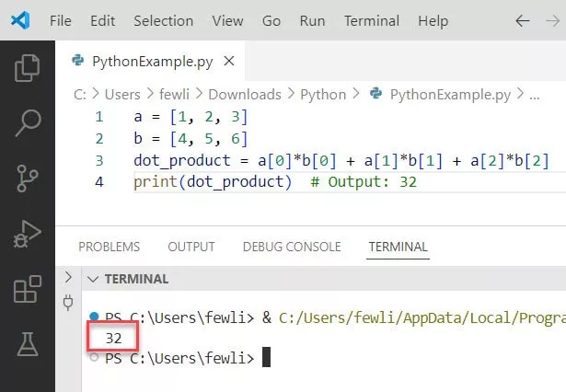The image size is (566, 392).
Task: Click the VS Code logo icon
Action: click(20, 20)
